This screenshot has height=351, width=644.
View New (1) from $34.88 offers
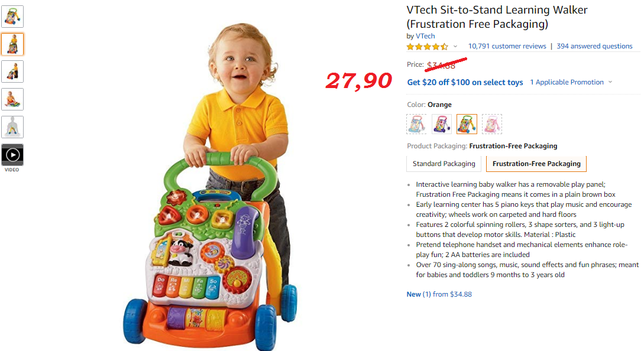click(439, 294)
